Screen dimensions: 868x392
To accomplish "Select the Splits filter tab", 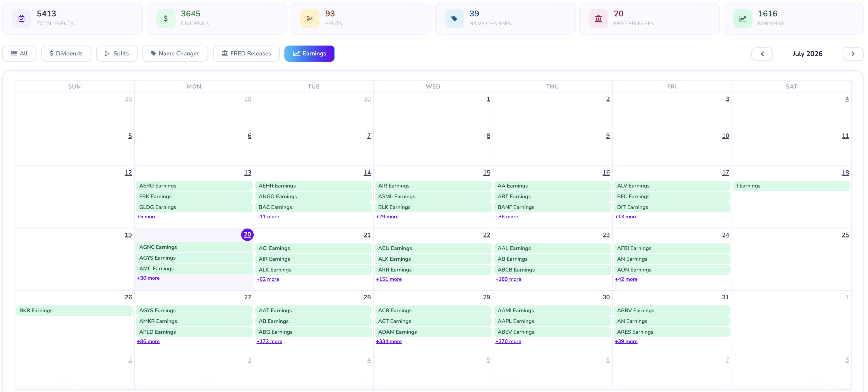I will point(117,53).
